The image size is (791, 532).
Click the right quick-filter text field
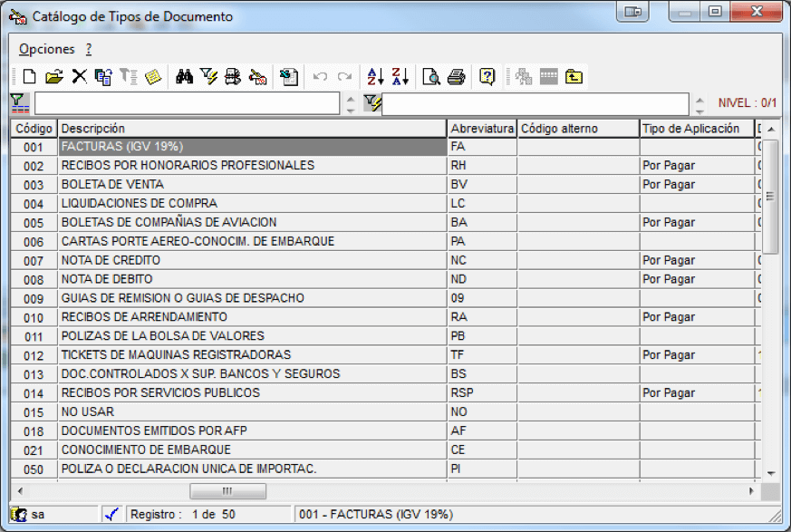point(535,104)
